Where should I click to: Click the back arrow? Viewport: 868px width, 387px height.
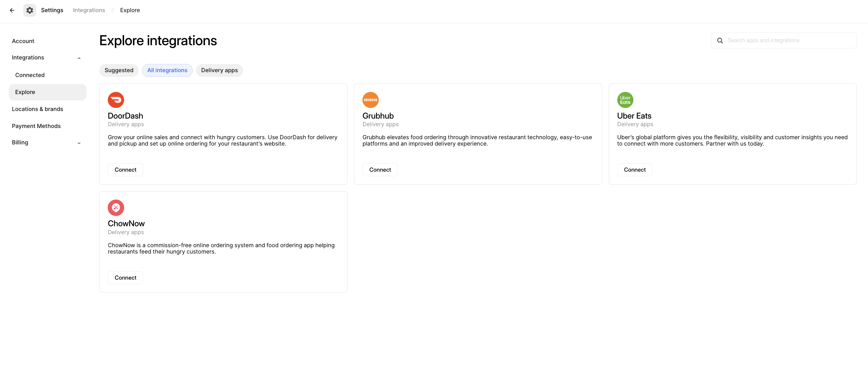[12, 10]
